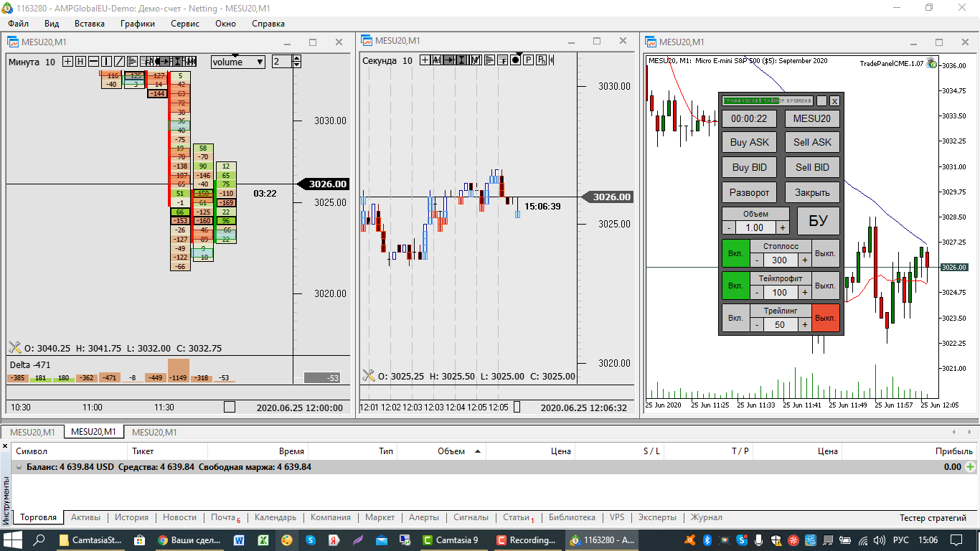Click the Sell BID button
Viewport: 980px width, 551px height.
tap(812, 167)
